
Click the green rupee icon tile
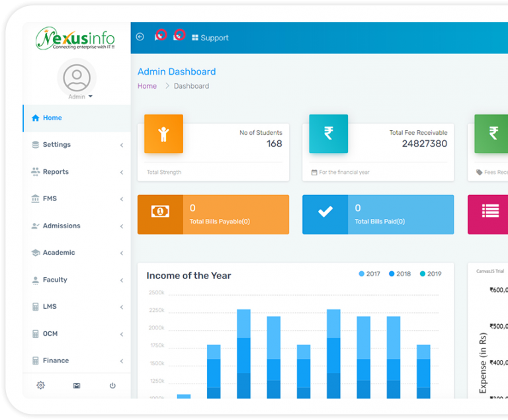[491, 134]
